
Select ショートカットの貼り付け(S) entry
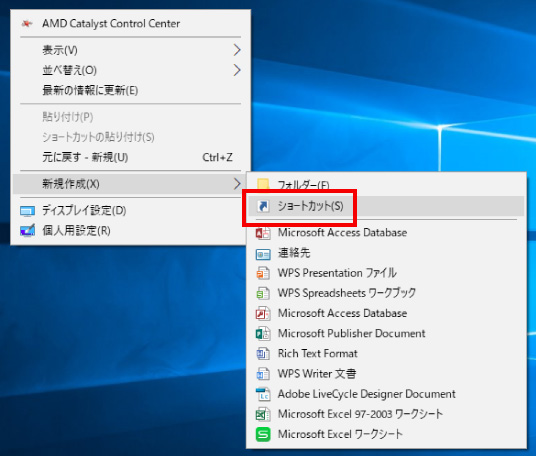tap(98, 137)
